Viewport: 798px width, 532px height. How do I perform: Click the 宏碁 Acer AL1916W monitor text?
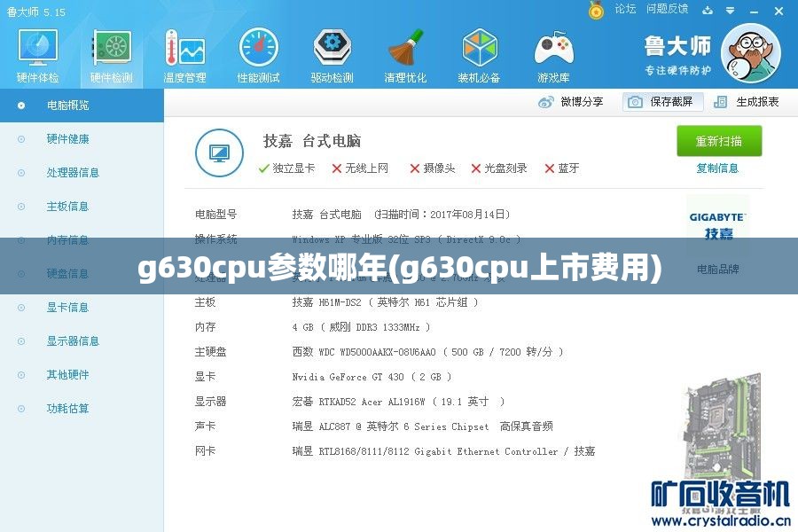pos(398,402)
